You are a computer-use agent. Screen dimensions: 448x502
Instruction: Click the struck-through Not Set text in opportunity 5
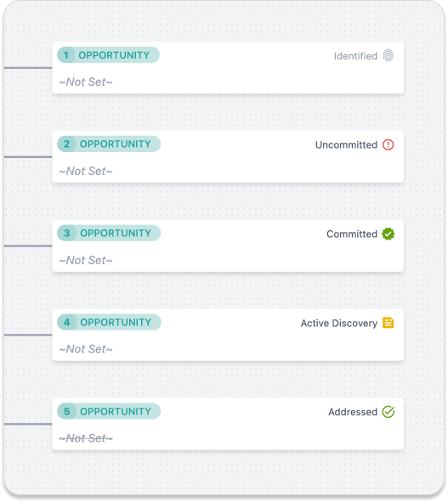(x=86, y=438)
